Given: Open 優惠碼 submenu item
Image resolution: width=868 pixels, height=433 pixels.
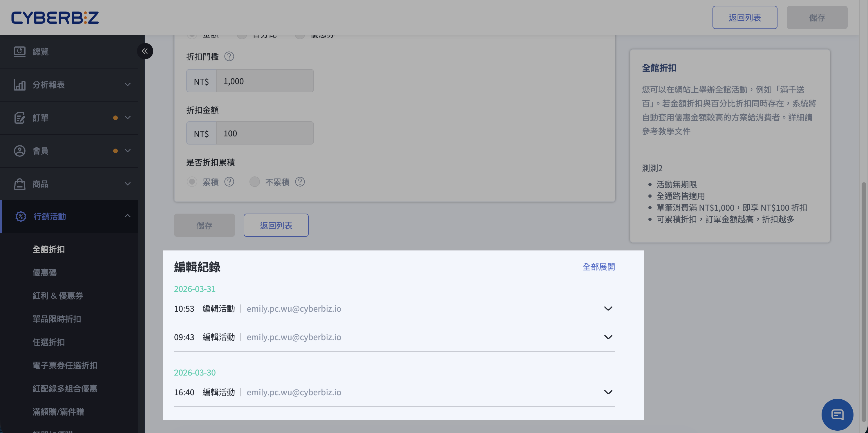Looking at the screenshot, I should coord(44,273).
